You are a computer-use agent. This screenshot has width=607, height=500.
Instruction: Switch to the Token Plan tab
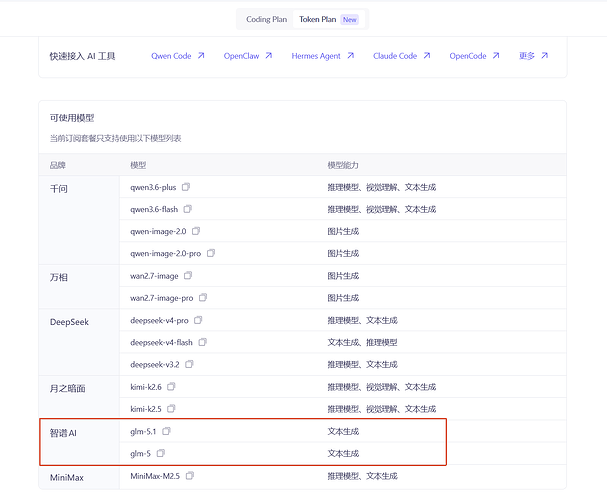(x=328, y=19)
